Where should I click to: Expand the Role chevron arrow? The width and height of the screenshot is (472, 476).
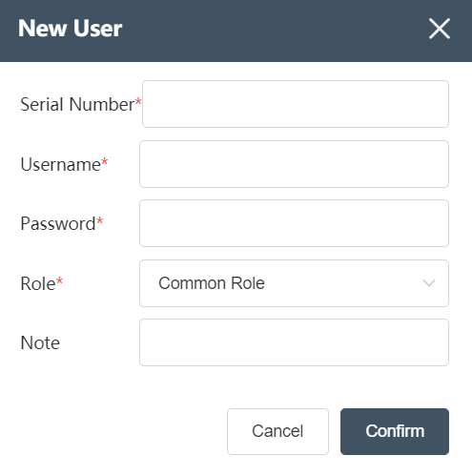[x=429, y=283]
